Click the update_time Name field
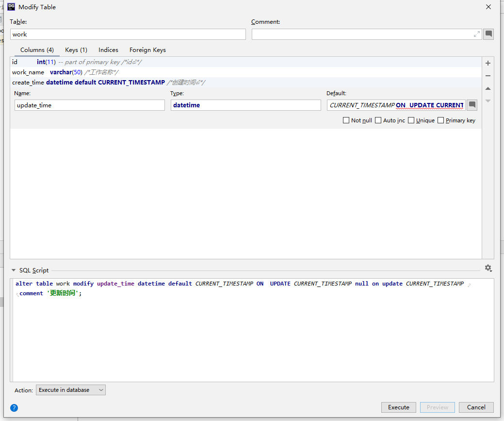This screenshot has height=421, width=504. pyautogui.click(x=90, y=105)
